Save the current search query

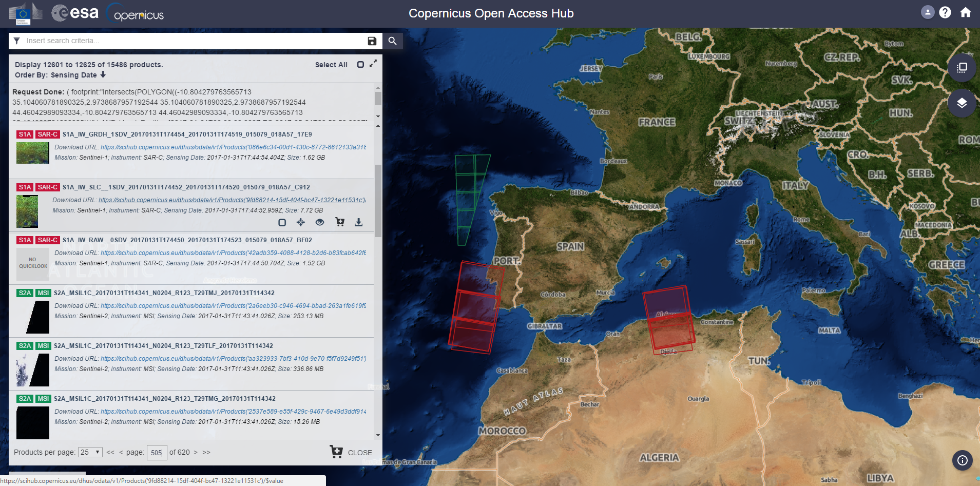point(372,41)
